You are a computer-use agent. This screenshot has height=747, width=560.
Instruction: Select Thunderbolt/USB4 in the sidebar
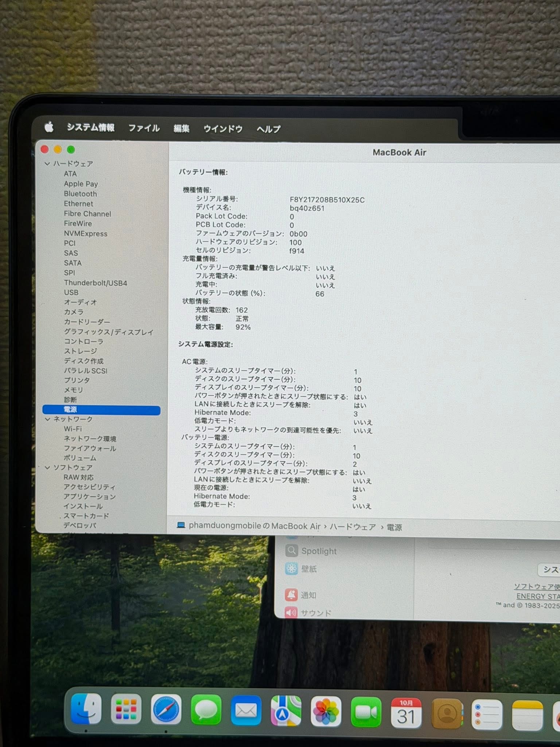click(x=96, y=283)
